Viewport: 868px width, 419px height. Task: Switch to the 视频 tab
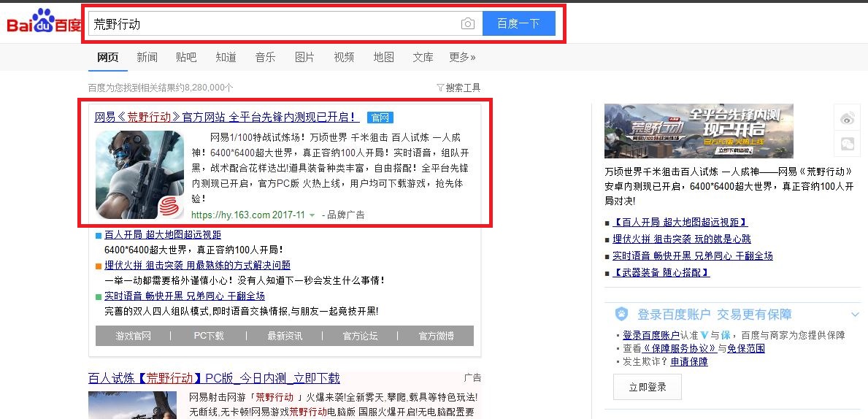(x=344, y=57)
